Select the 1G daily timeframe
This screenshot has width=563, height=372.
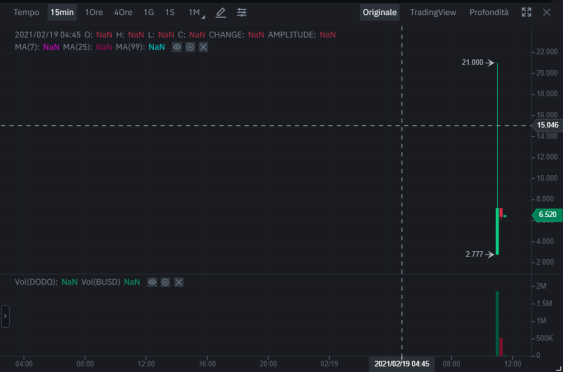pos(149,13)
